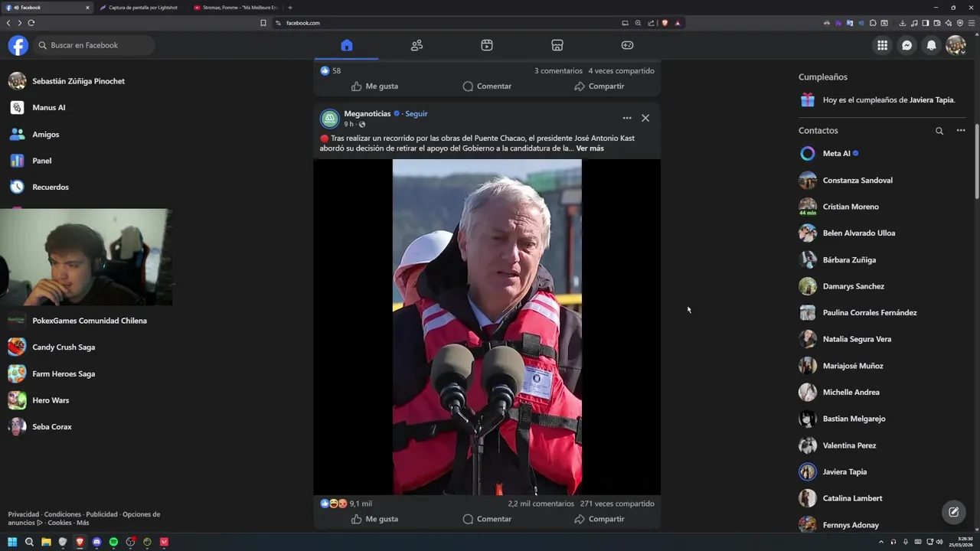Comment on the Meganoticias post
Screen dimensions: 980x551
click(487, 519)
